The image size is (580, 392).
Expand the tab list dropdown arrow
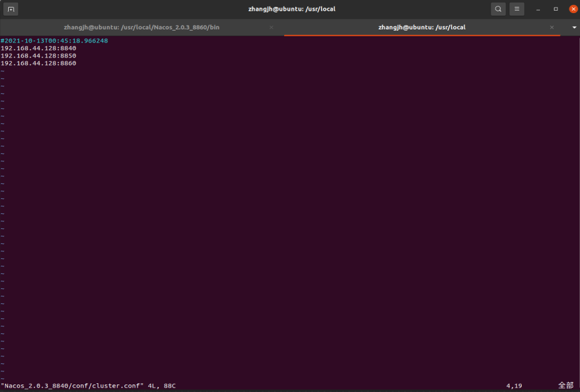574,28
